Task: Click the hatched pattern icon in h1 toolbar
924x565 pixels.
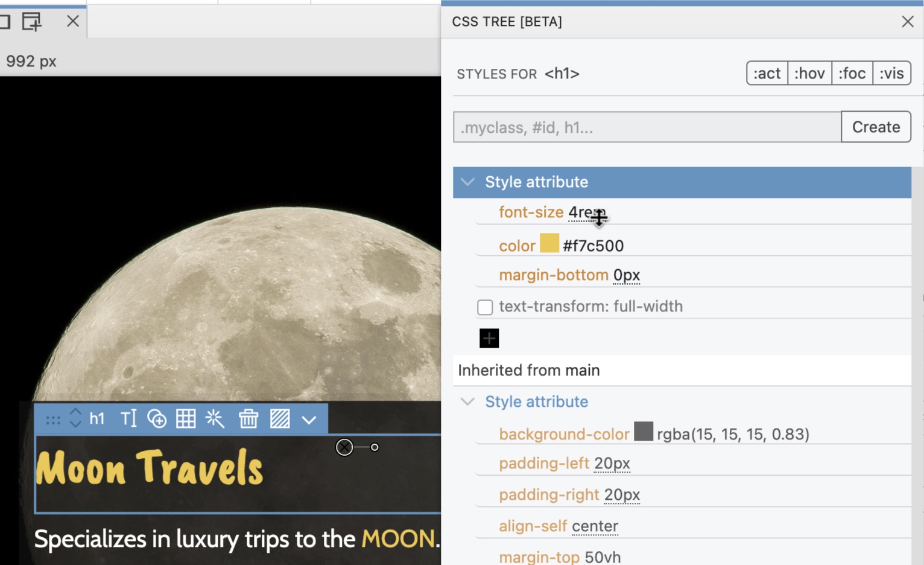Action: coord(280,418)
